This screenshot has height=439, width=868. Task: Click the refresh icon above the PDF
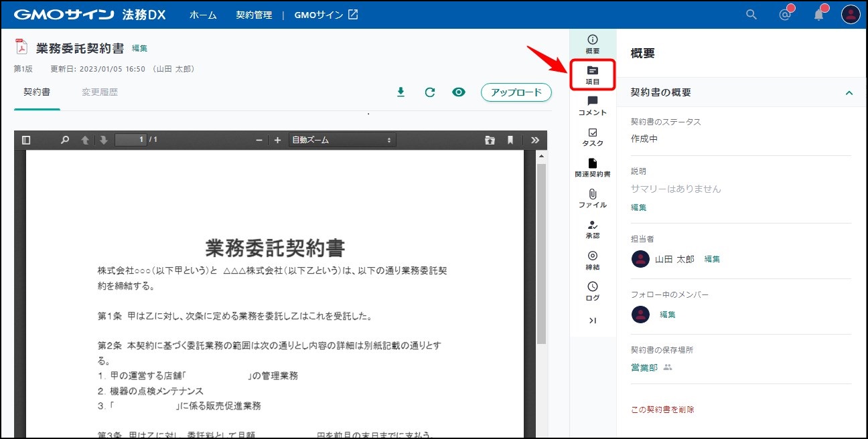(x=430, y=92)
